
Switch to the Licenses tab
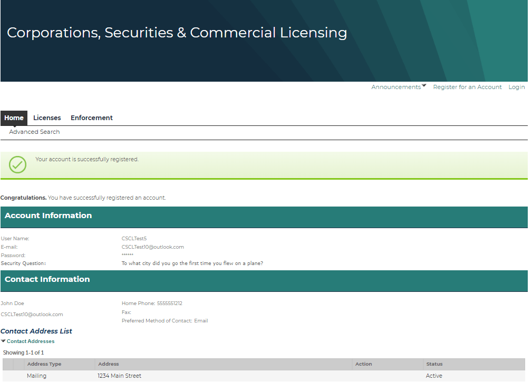[47, 118]
